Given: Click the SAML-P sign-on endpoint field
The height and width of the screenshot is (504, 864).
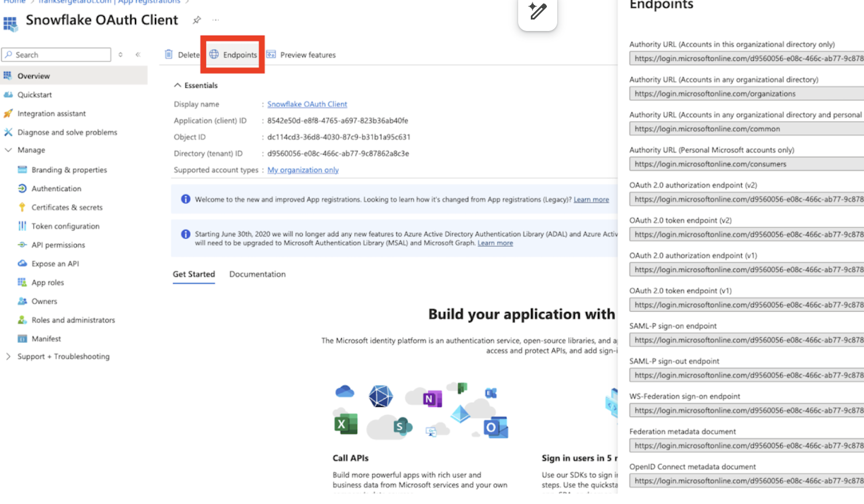Looking at the screenshot, I should click(x=746, y=340).
